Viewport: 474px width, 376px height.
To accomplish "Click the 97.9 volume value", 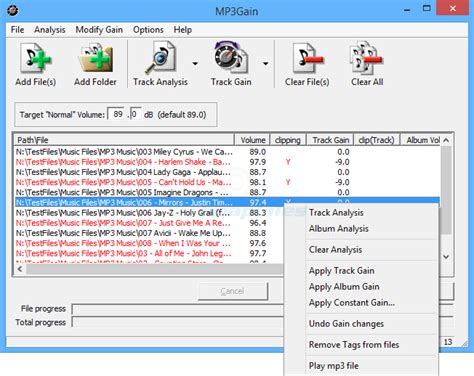I will pyautogui.click(x=258, y=162).
